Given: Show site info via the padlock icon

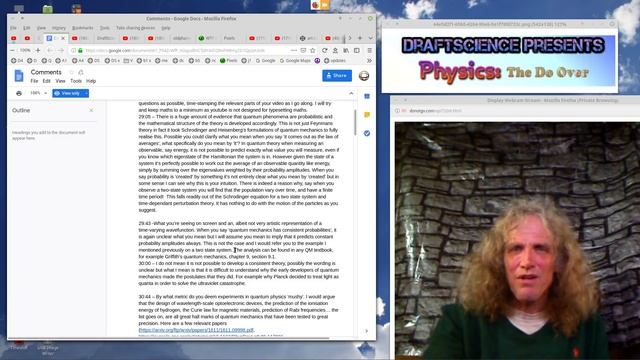Looking at the screenshot, I should pyautogui.click(x=80, y=50).
